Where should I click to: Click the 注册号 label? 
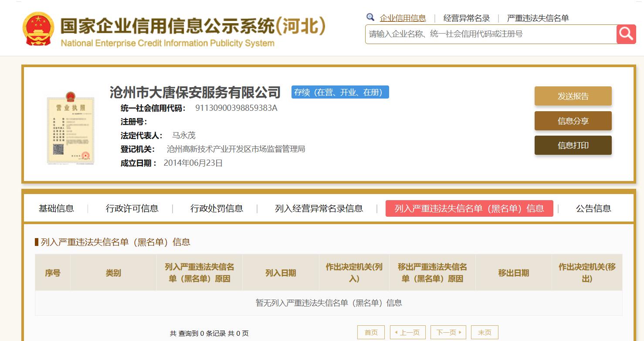pyautogui.click(x=134, y=122)
